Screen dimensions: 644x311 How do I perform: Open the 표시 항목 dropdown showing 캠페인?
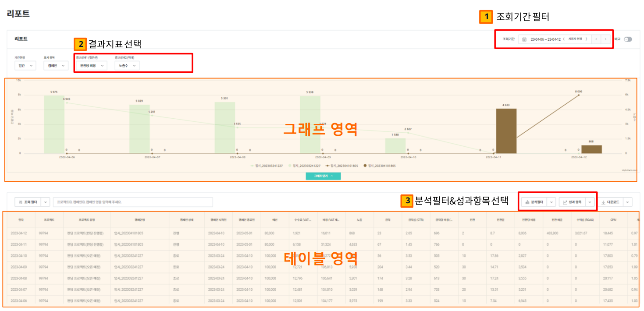coord(56,66)
